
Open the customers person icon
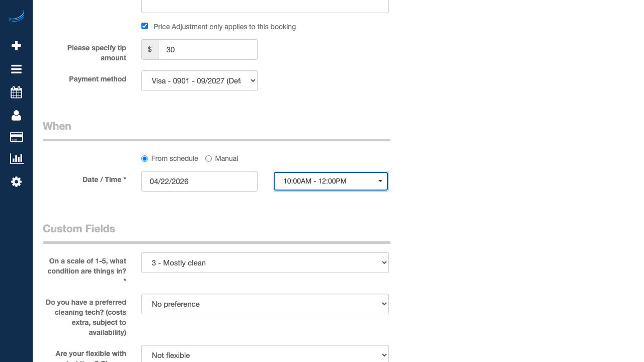click(x=16, y=116)
